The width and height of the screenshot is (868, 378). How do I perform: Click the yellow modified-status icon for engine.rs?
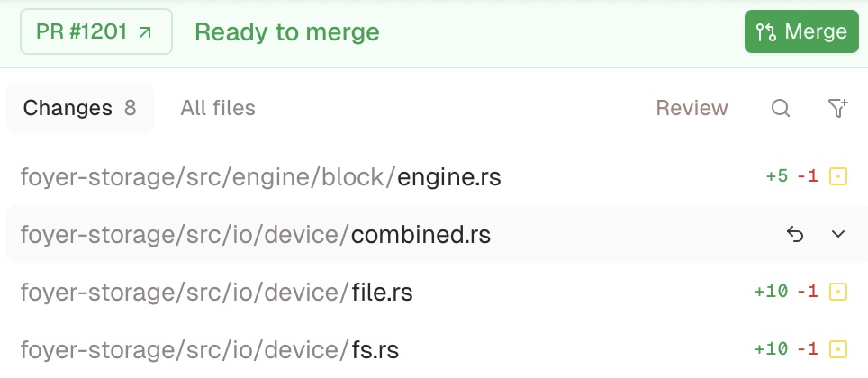tap(838, 177)
